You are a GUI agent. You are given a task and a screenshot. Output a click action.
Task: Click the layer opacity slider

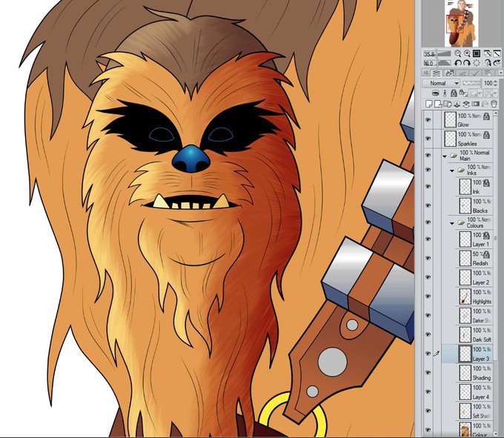pyautogui.click(x=471, y=83)
